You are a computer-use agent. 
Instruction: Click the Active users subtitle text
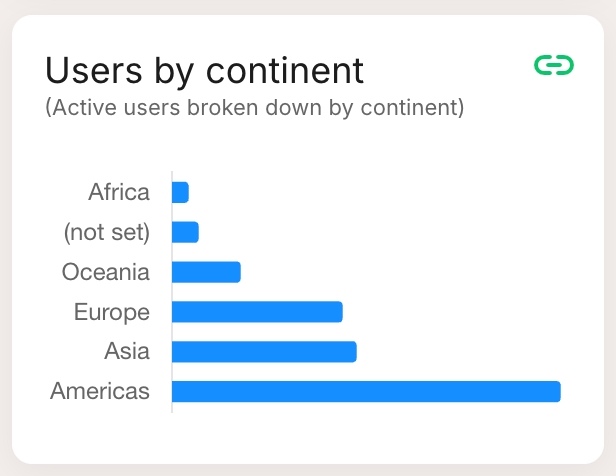pyautogui.click(x=255, y=108)
